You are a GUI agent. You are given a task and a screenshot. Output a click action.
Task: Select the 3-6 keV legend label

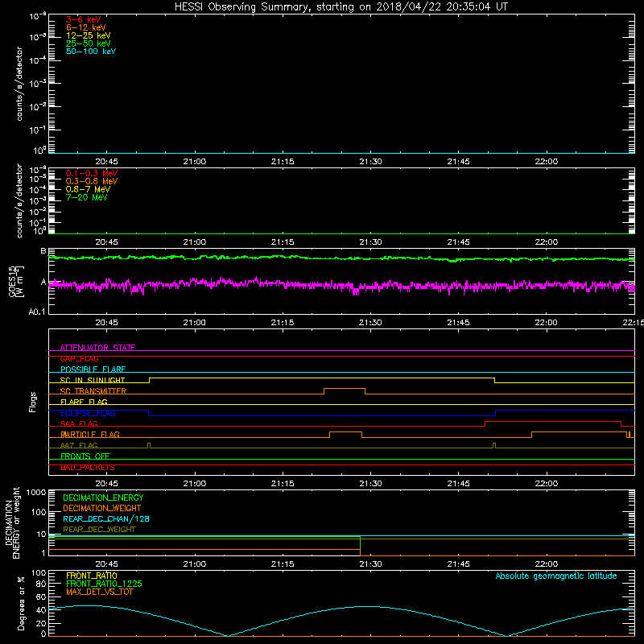pyautogui.click(x=83, y=19)
